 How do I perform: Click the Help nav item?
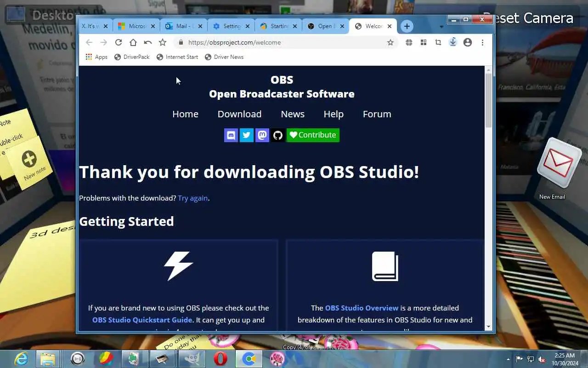point(334,114)
